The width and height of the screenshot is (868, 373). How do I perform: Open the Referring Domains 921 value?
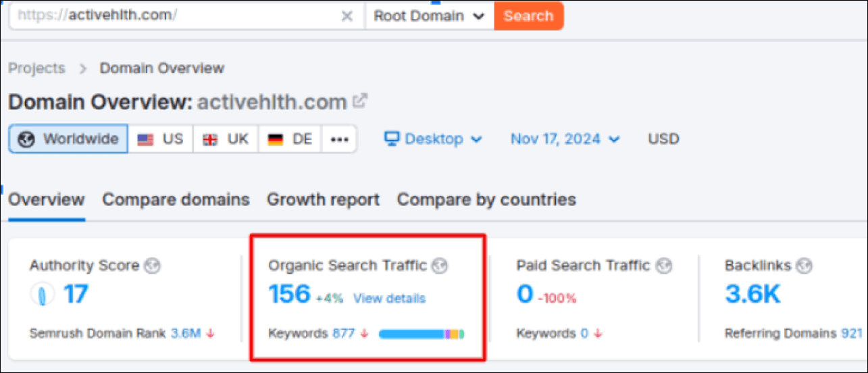tap(851, 333)
